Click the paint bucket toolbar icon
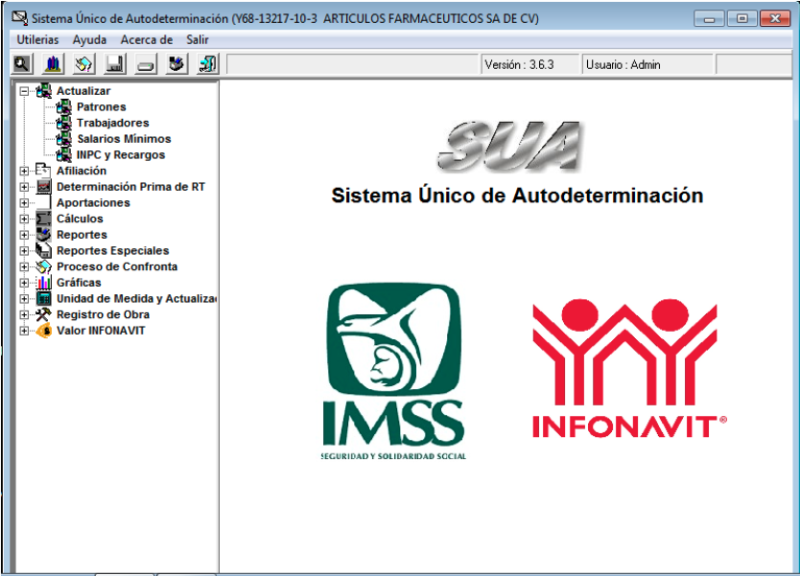 tap(84, 64)
